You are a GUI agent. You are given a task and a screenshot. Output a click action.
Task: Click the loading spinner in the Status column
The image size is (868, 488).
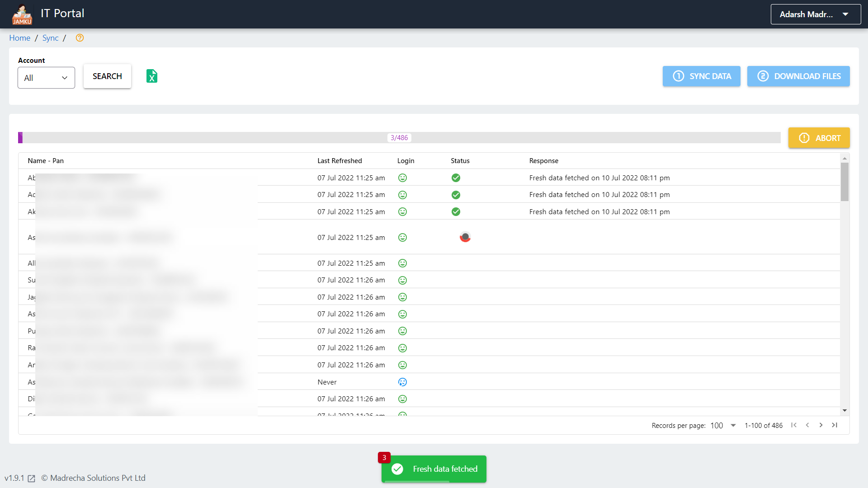[x=465, y=237]
